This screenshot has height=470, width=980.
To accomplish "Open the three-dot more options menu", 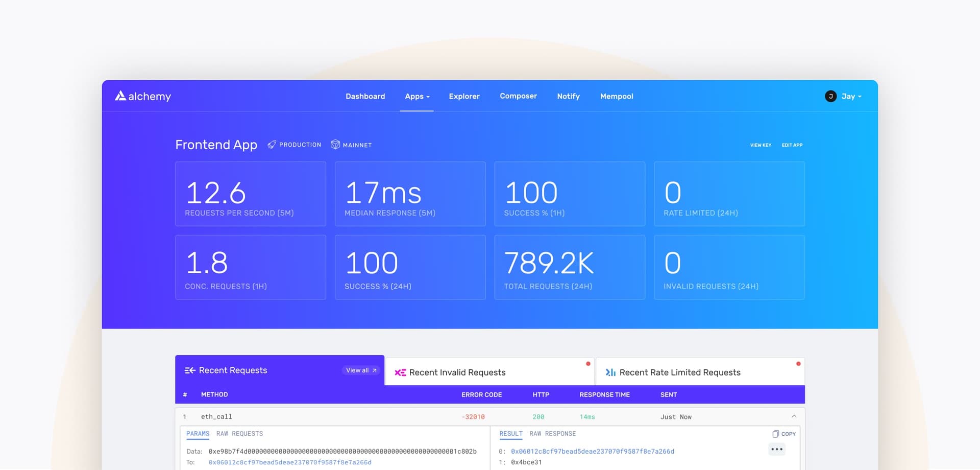I will (777, 450).
